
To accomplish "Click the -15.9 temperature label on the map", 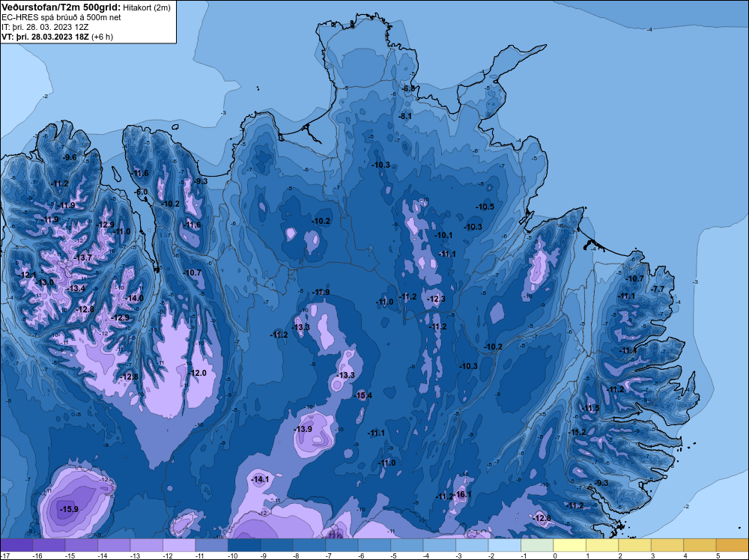I will tap(69, 509).
